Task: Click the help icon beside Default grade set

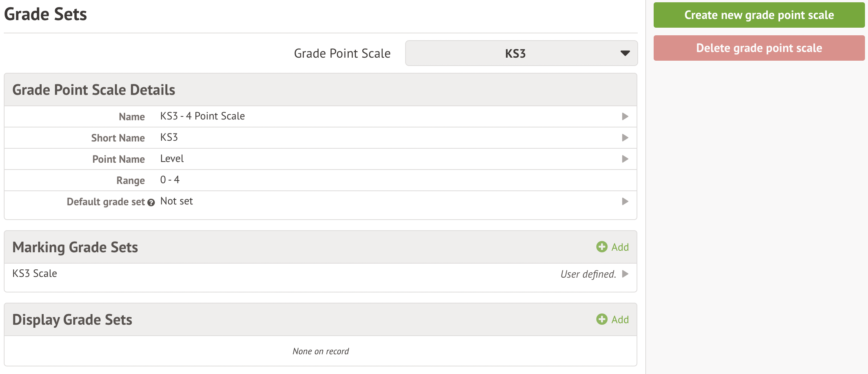Action: pos(151,203)
